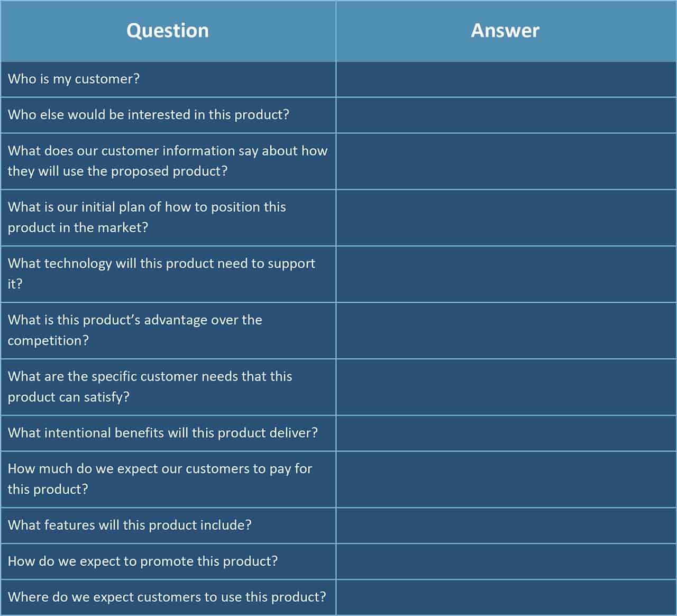Click answer cell for "What features" question

506,526
